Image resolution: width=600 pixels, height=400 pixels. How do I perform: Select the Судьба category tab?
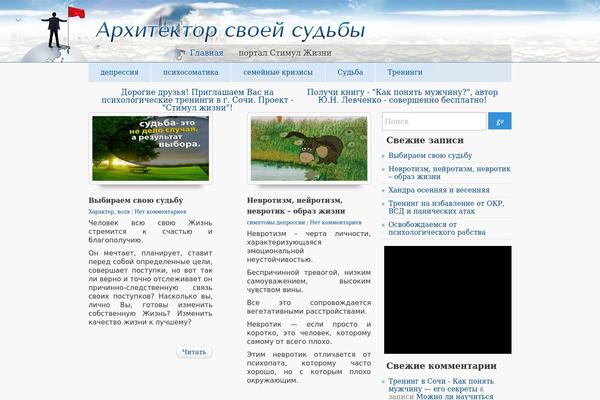(350, 72)
